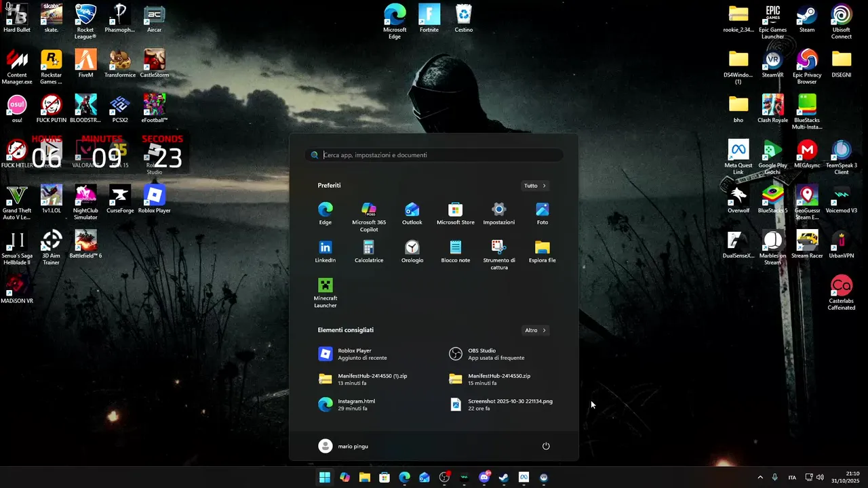The height and width of the screenshot is (488, 868).
Task: Select Casterlabs Caffeinated desktop icon
Action: [x=842, y=293]
